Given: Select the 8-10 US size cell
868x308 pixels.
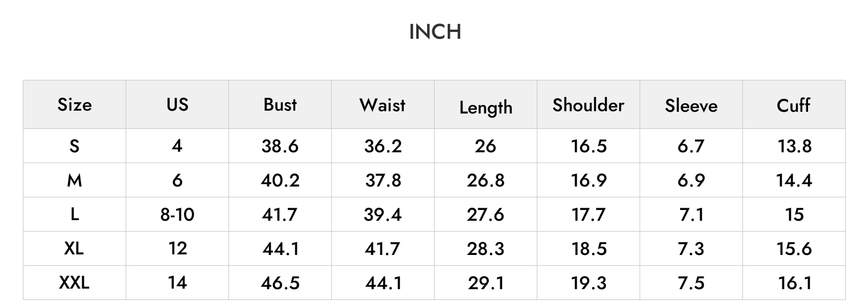Looking at the screenshot, I should (x=177, y=214).
